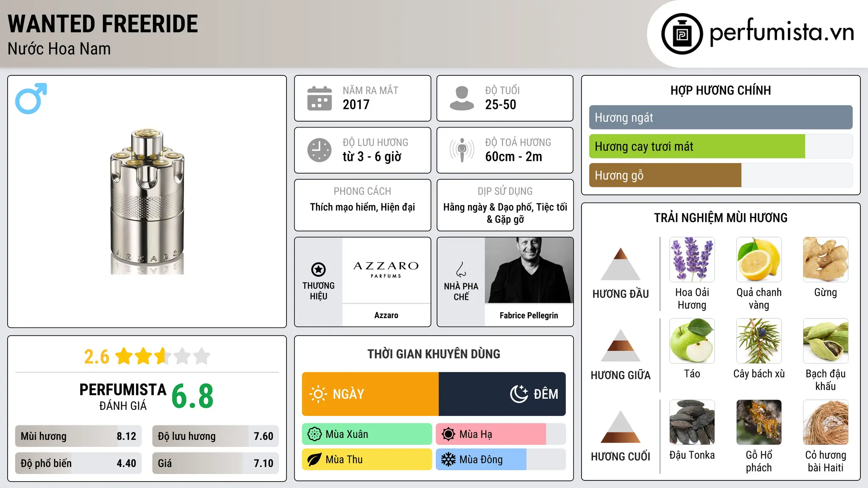Click the Nước Hoa Nam subtitle

pyautogui.click(x=59, y=49)
